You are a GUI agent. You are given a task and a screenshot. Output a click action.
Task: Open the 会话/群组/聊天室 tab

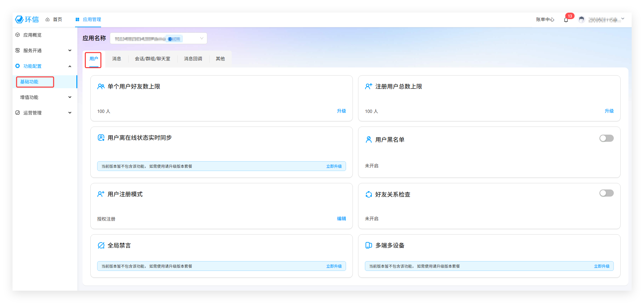click(152, 59)
